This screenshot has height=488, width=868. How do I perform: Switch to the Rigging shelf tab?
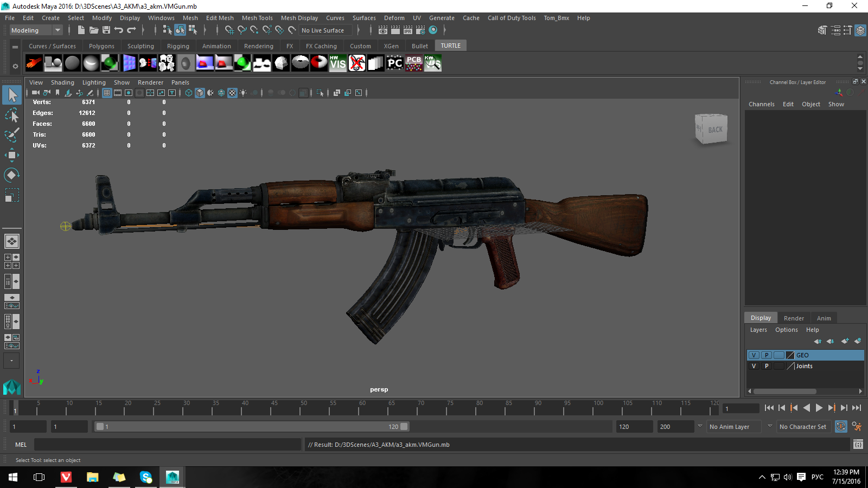178,46
